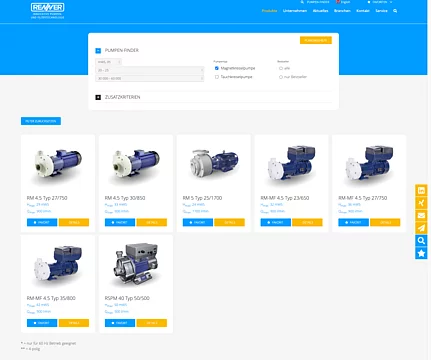Open the Service menu
431x360 pixels.
(x=381, y=11)
